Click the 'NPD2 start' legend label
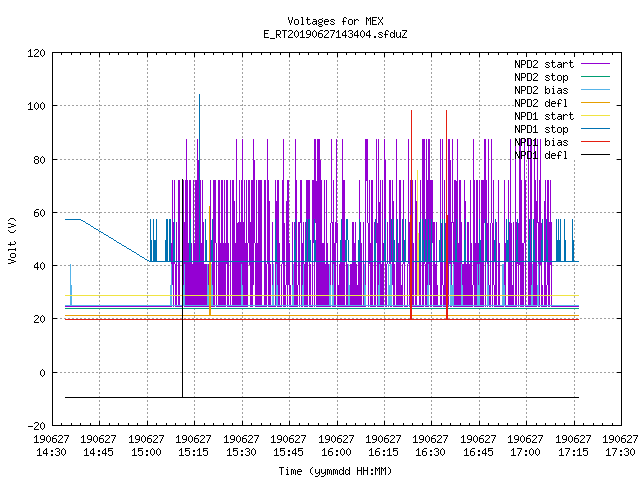Screen dimensions: 640x480 [544, 64]
